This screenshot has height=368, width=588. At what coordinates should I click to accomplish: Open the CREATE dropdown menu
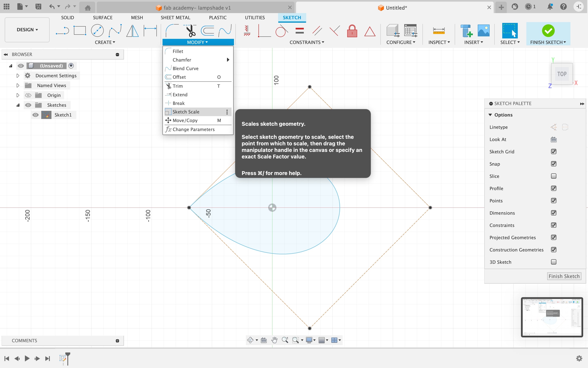pyautogui.click(x=105, y=42)
